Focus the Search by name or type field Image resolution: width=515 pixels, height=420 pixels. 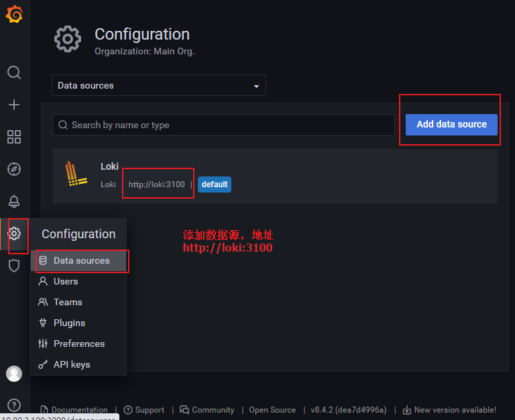click(x=223, y=125)
